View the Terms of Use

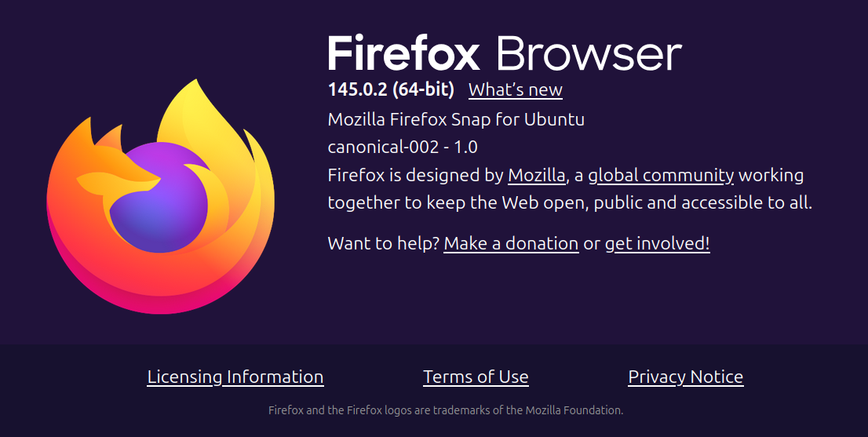[x=476, y=377]
